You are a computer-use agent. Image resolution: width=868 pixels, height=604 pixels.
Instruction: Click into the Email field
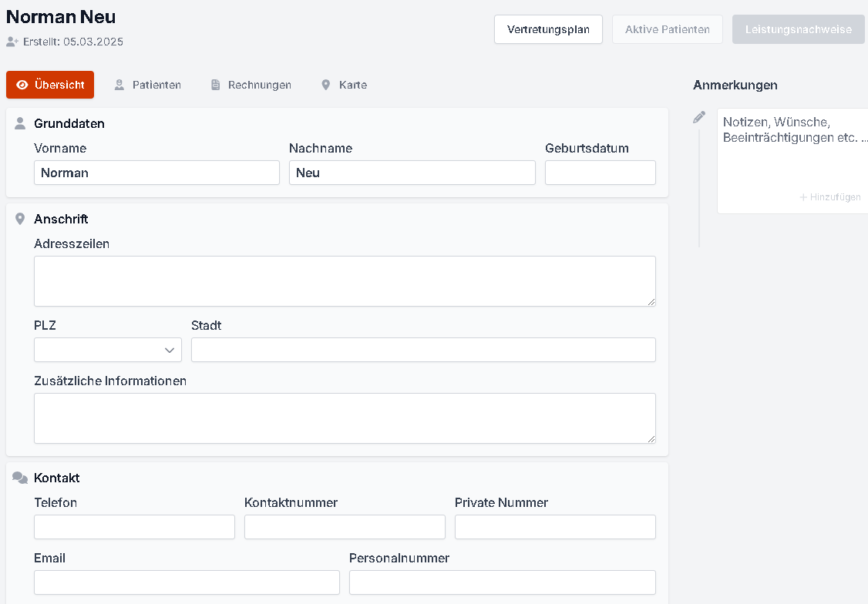(x=187, y=582)
